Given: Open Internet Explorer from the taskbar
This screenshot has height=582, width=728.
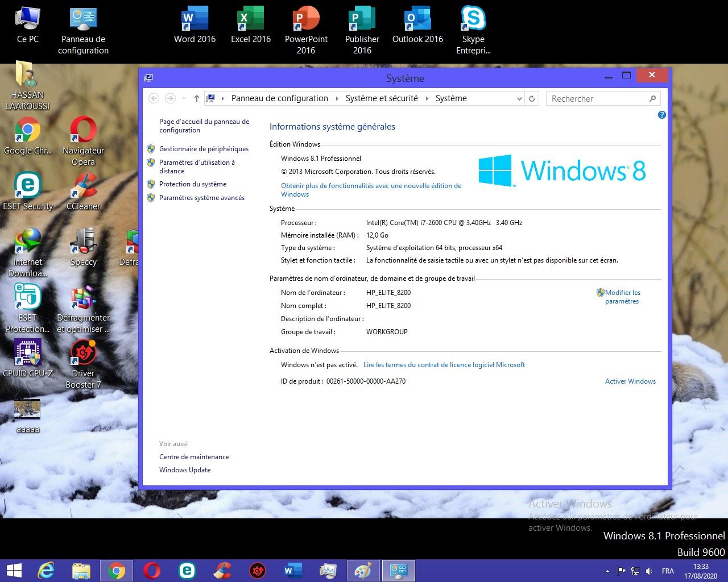Looking at the screenshot, I should [x=45, y=571].
